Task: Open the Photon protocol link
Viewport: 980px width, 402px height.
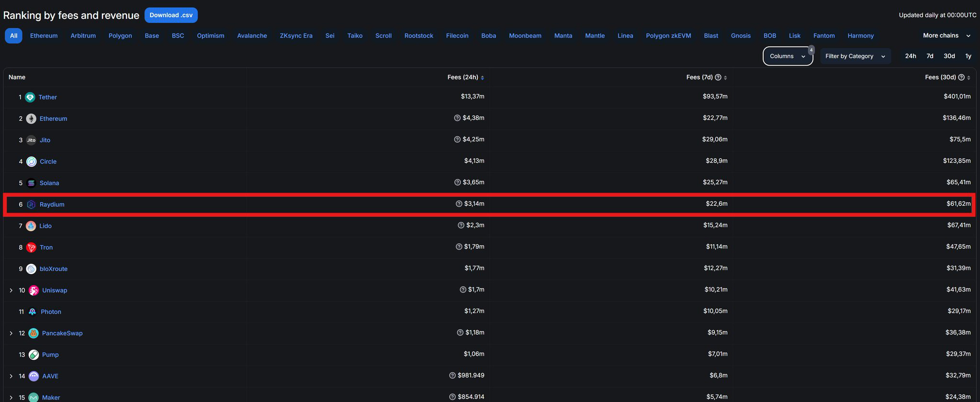Action: tap(51, 312)
